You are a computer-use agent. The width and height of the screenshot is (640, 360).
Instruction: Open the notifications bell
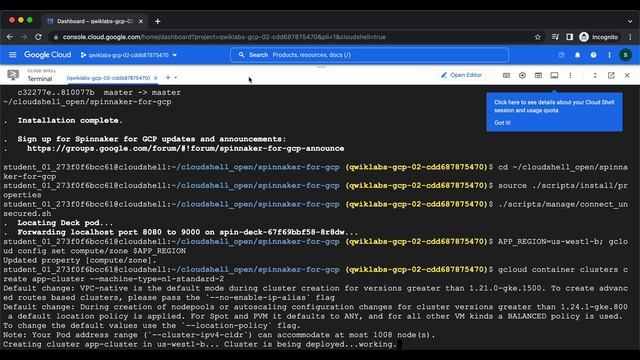[577, 55]
